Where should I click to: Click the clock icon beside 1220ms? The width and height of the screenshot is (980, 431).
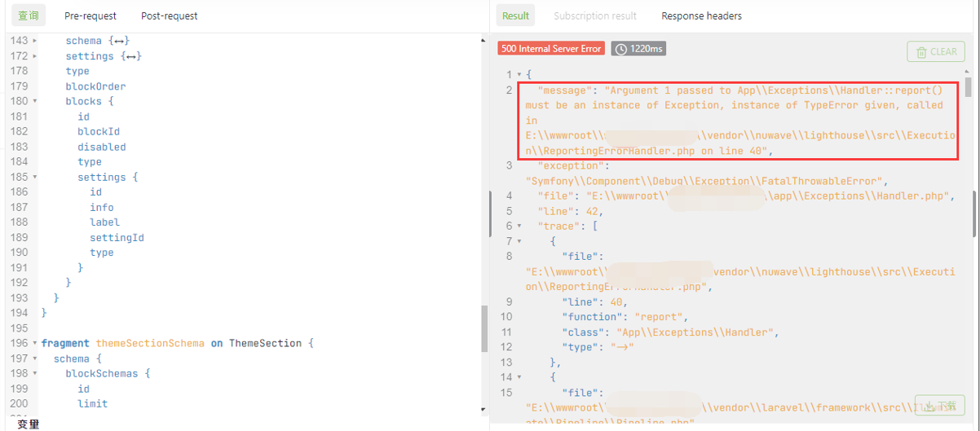[x=621, y=49]
